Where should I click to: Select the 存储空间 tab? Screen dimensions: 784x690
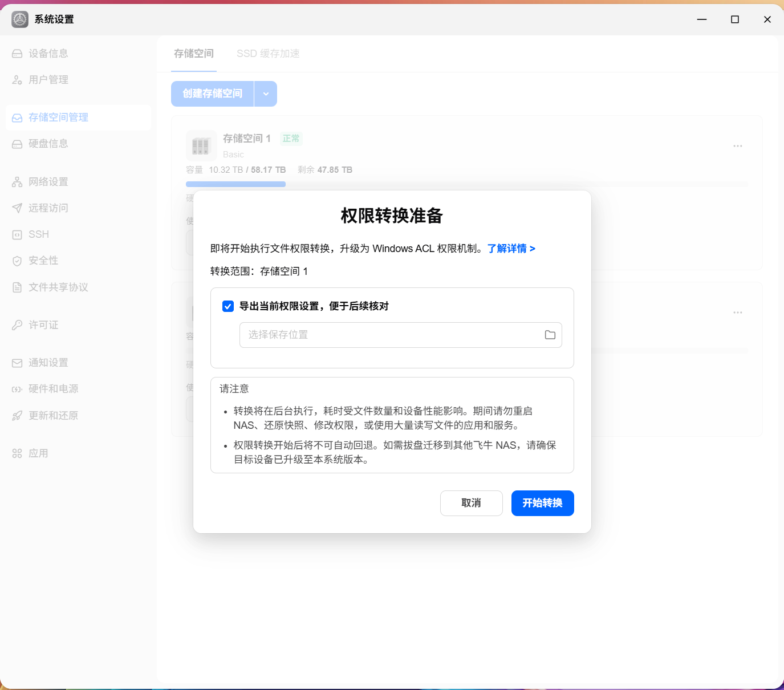click(x=194, y=54)
